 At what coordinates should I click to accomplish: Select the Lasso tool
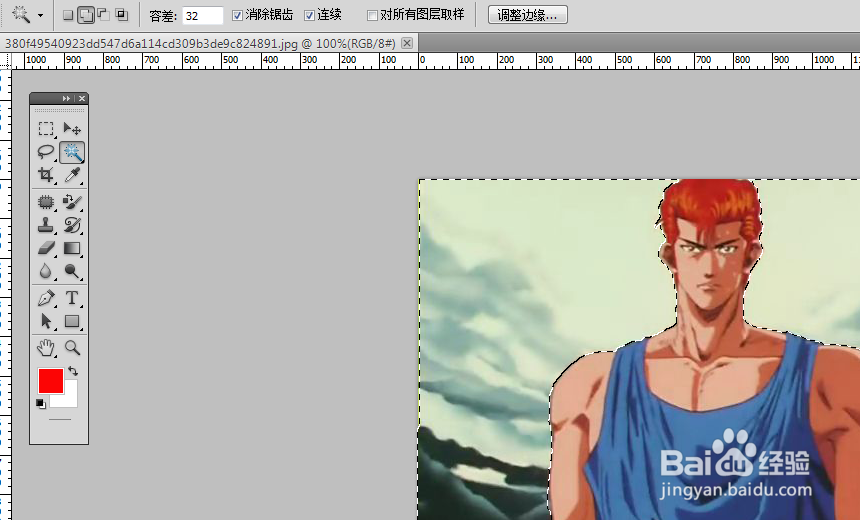click(46, 152)
